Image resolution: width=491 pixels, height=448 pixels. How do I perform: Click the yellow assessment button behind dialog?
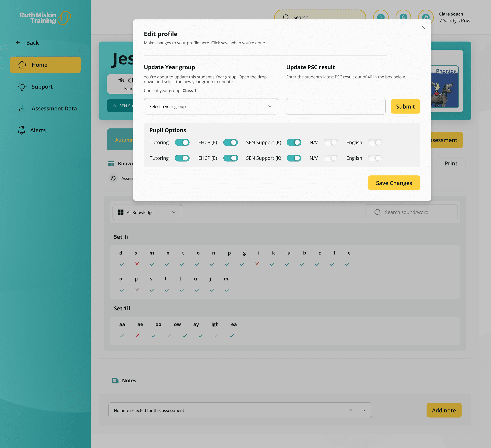(x=447, y=140)
